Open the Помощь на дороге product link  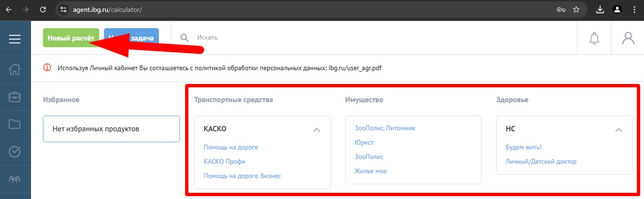click(x=230, y=147)
